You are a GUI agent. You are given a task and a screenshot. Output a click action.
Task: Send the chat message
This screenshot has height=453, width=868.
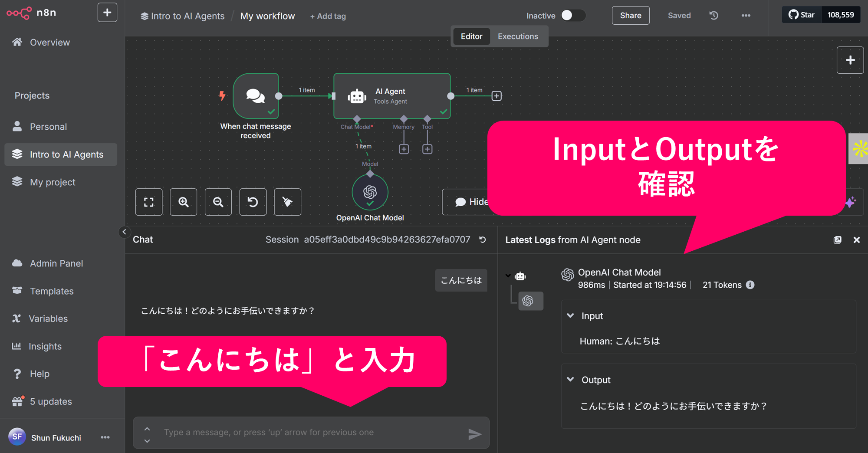pyautogui.click(x=475, y=434)
